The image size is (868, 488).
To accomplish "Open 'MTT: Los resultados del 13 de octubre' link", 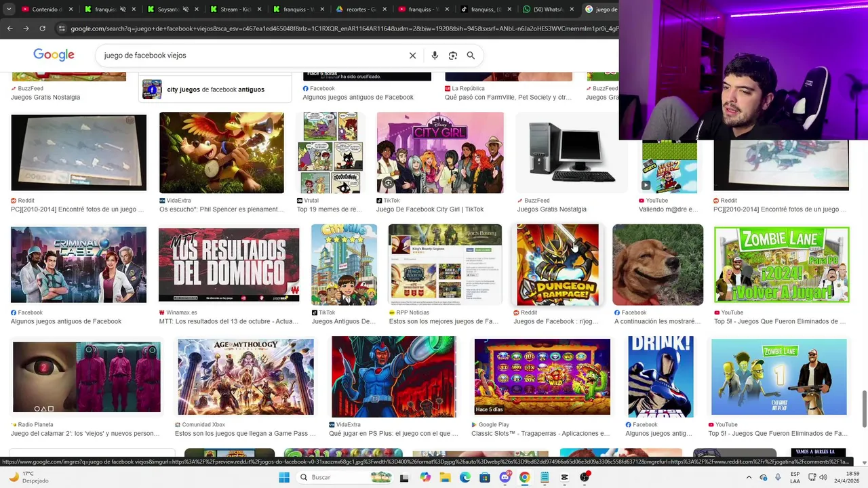I will point(229,321).
